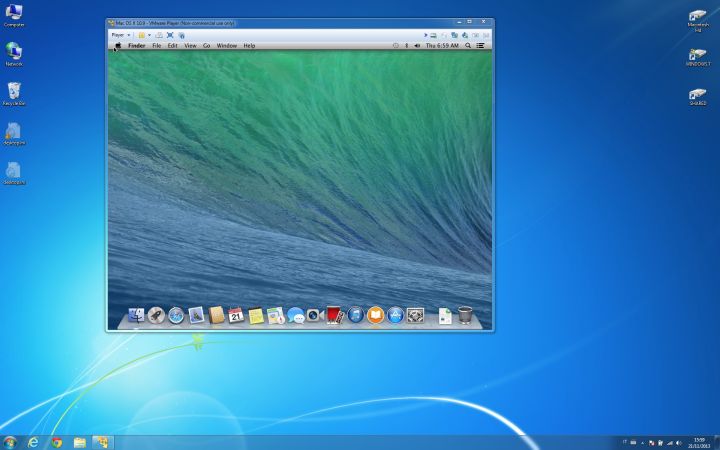This screenshot has width=720, height=450.
Task: Open Recycle Bin desktop icon
Action: click(14, 94)
